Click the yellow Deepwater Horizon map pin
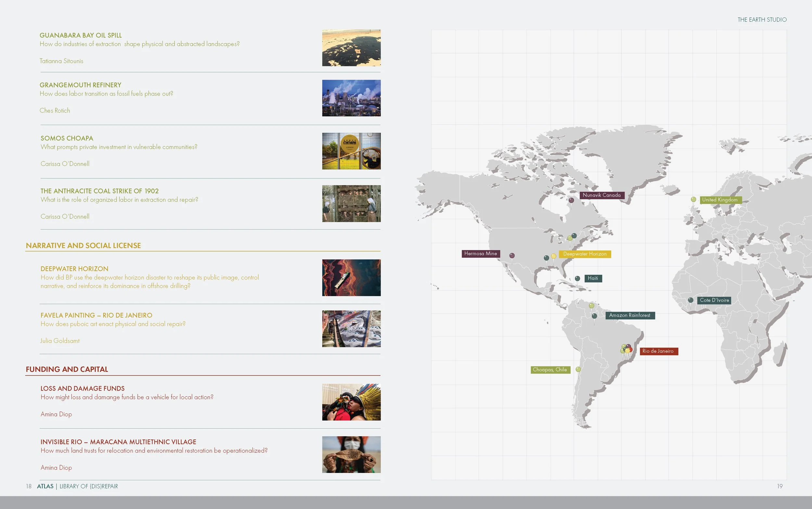Screen dimensions: 812x509 554,256
